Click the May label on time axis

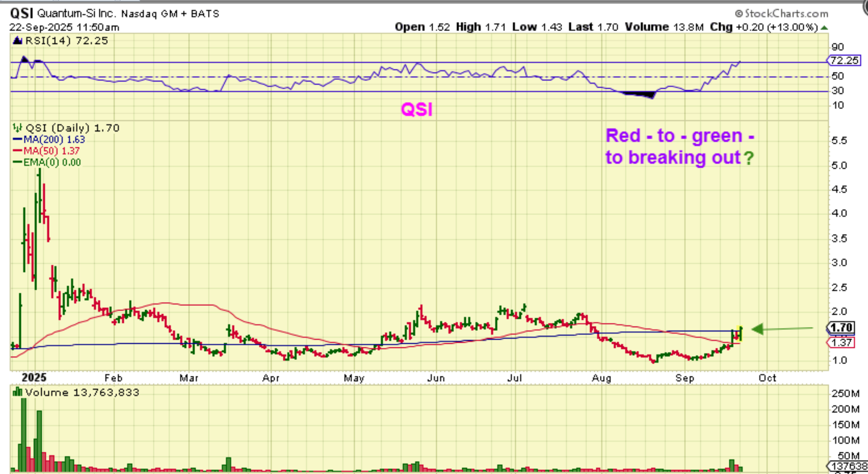pyautogui.click(x=354, y=378)
